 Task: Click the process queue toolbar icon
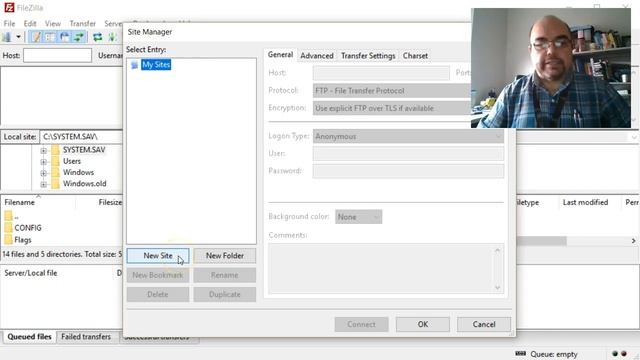tap(112, 37)
